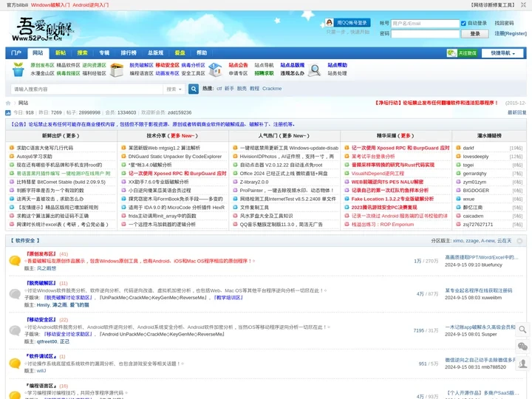Viewport: 532px width, 399px height.
Task: Open the 排行榜 navigation tab
Action: (x=129, y=53)
